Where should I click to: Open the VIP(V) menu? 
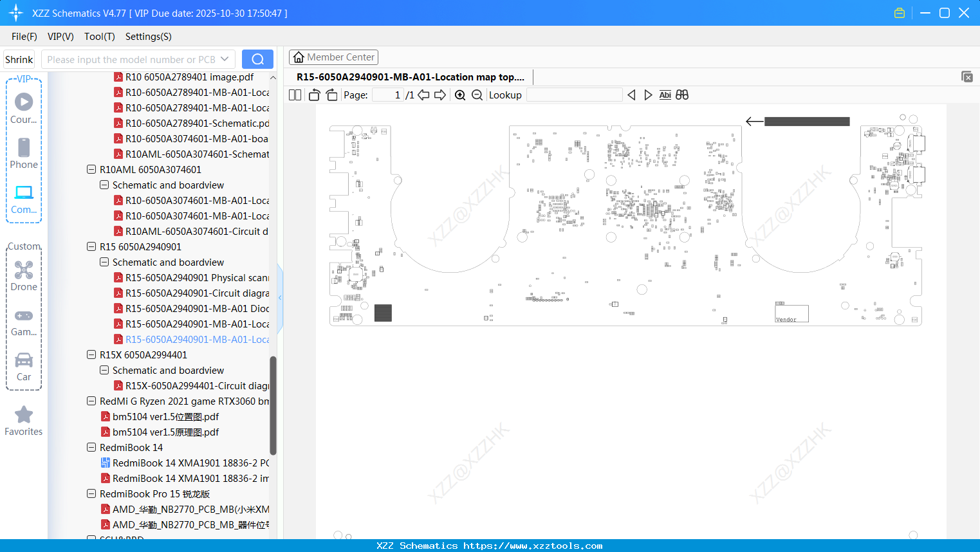pyautogui.click(x=60, y=37)
